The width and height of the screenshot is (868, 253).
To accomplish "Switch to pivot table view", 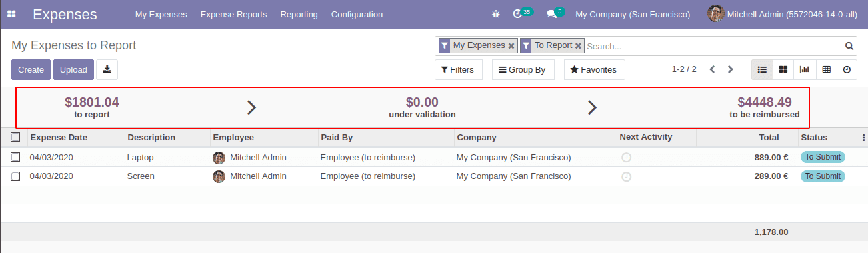I will pyautogui.click(x=826, y=69).
